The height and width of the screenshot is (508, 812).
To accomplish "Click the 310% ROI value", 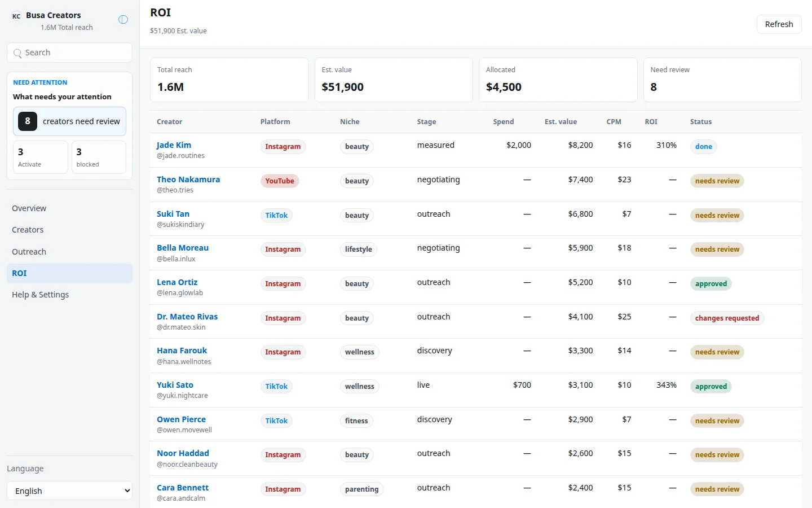I will pos(666,145).
